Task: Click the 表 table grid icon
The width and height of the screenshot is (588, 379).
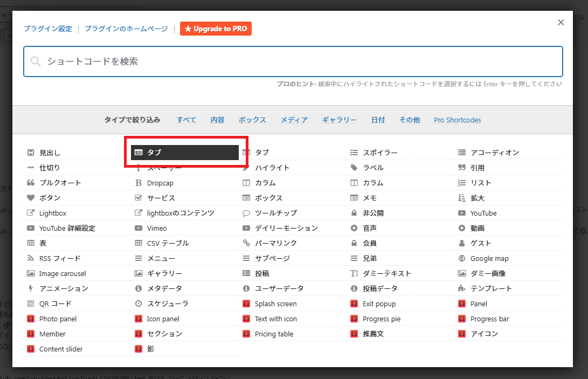Action: [x=31, y=243]
